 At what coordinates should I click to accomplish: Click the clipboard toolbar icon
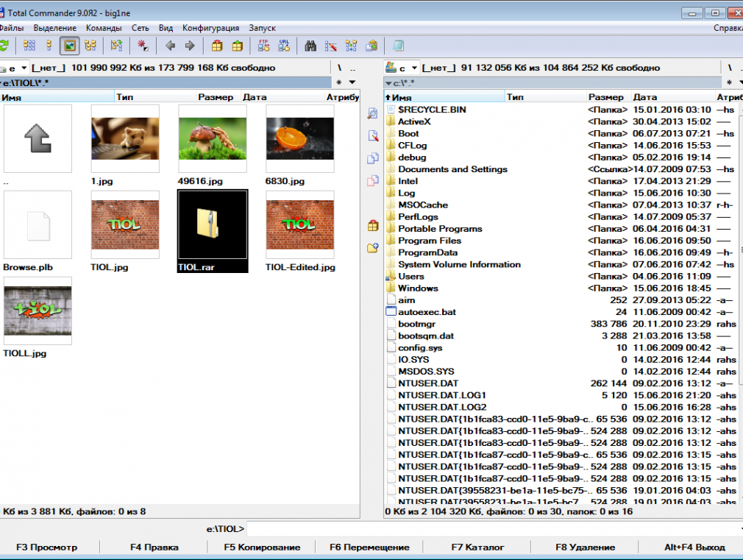click(x=371, y=46)
